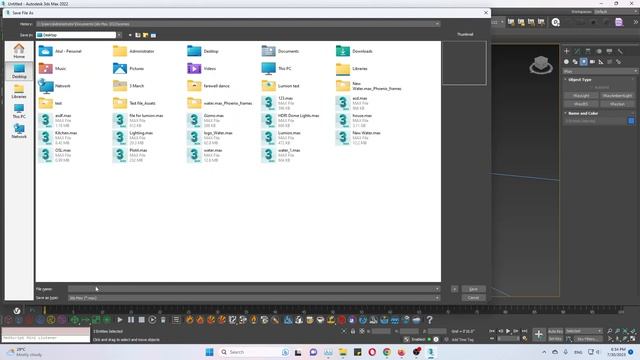640x360 pixels.
Task: Click the Cancel button
Action: 473,298
